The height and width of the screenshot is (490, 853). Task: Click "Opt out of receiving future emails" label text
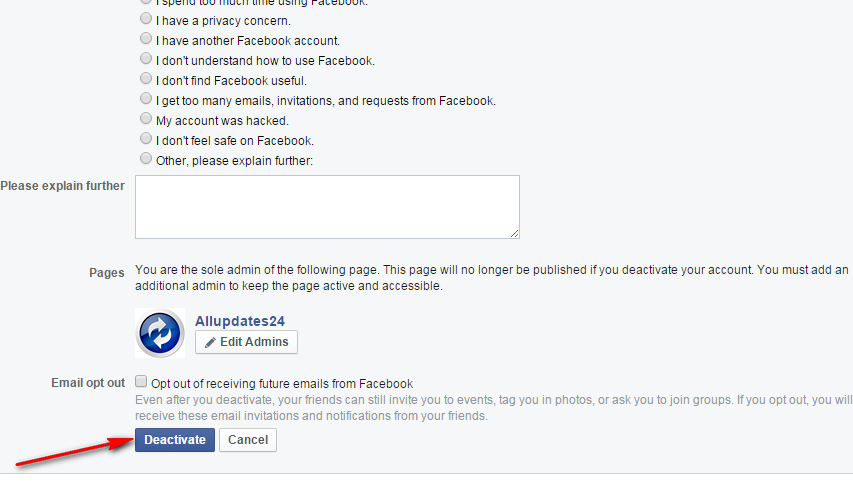pos(282,383)
